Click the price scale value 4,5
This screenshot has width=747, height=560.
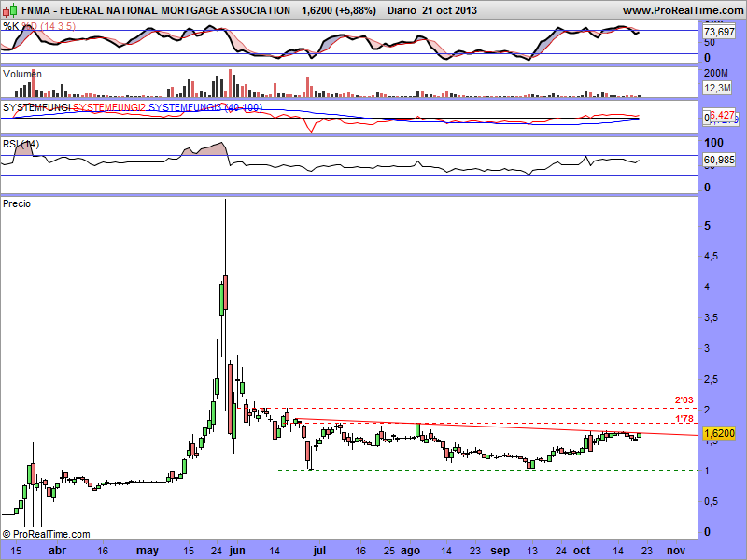pyautogui.click(x=711, y=256)
